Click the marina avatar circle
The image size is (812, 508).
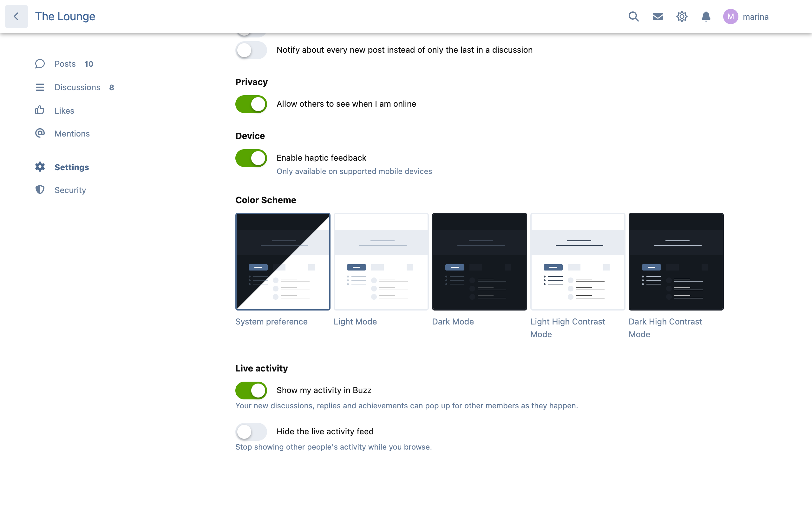pyautogui.click(x=730, y=17)
